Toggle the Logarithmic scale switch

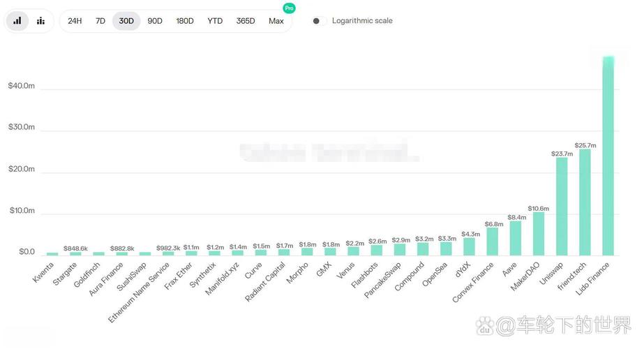pyautogui.click(x=318, y=21)
